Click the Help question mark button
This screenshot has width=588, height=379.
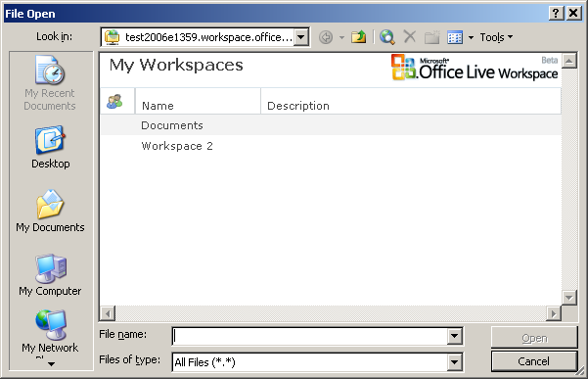click(x=556, y=14)
